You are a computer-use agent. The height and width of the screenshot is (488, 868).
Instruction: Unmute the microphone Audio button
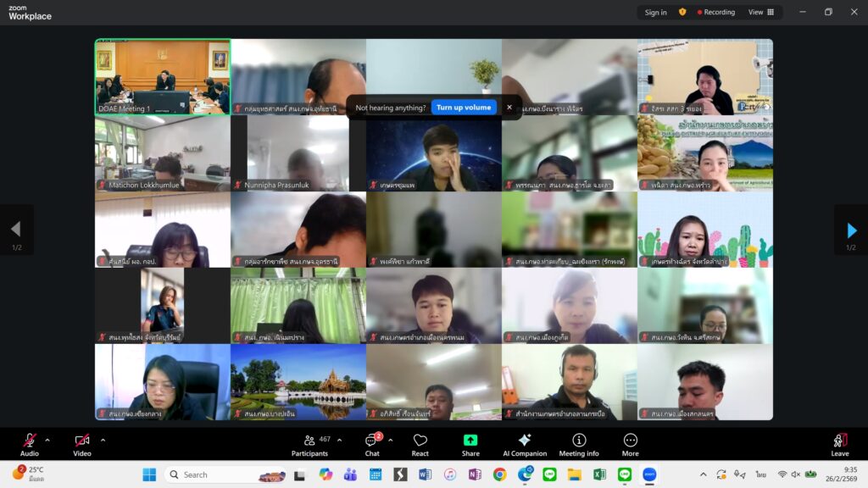click(30, 443)
